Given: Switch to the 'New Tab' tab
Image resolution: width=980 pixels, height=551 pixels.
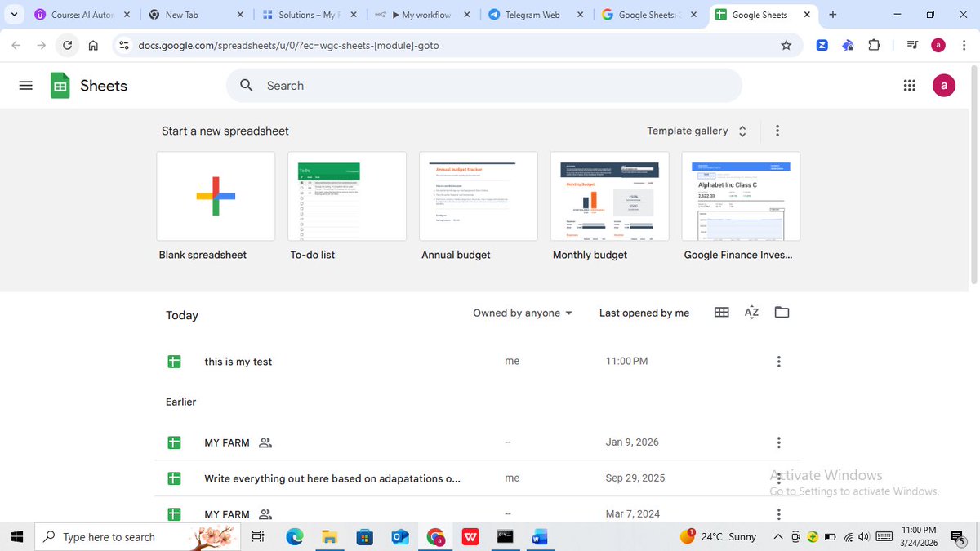Looking at the screenshot, I should pos(198,15).
